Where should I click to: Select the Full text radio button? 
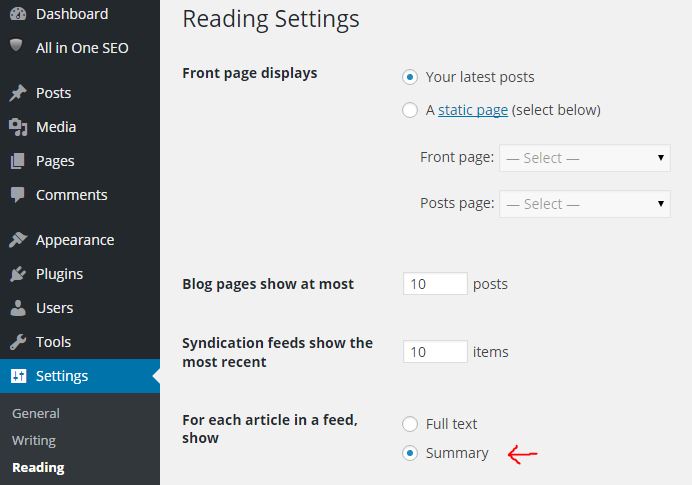pos(410,424)
